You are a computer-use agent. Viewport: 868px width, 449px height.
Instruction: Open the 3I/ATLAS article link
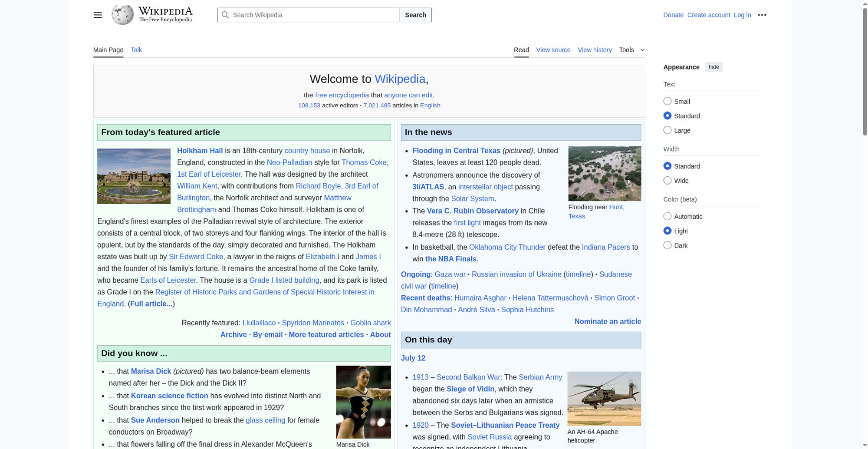click(x=428, y=187)
